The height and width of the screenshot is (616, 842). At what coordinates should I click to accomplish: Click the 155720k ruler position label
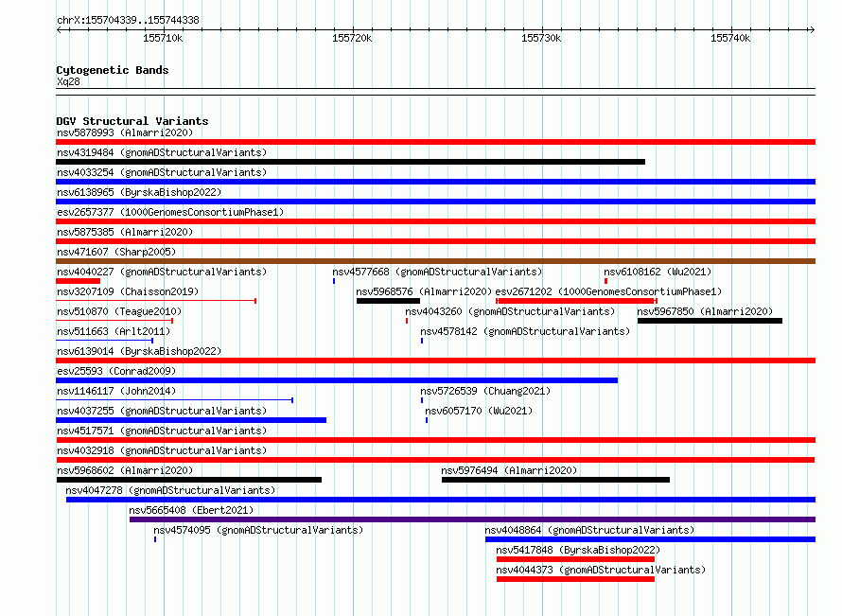pos(352,38)
